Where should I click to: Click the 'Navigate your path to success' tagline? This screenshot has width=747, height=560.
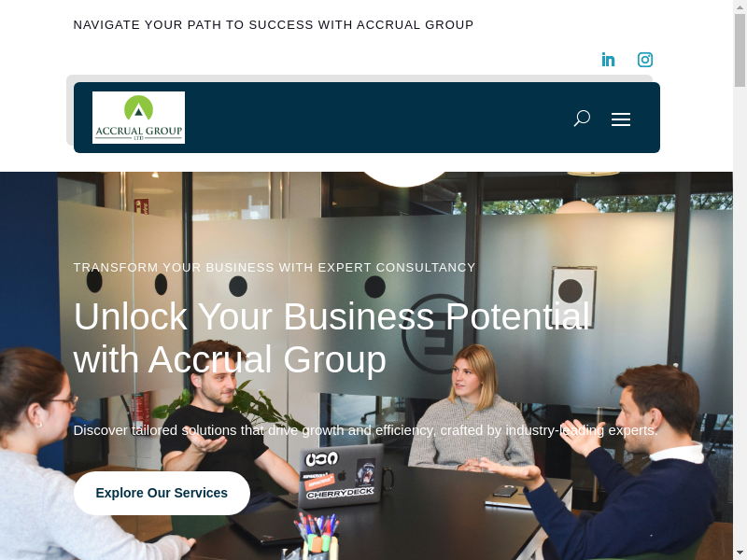[274, 25]
